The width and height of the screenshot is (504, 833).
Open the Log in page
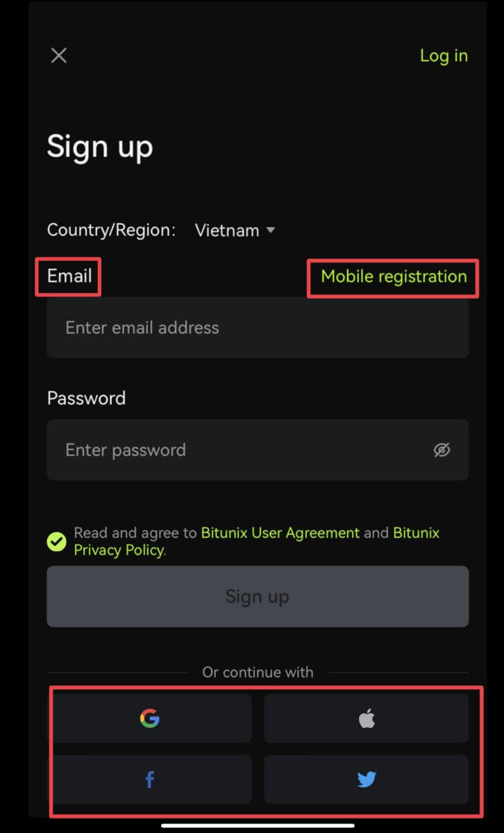point(444,56)
